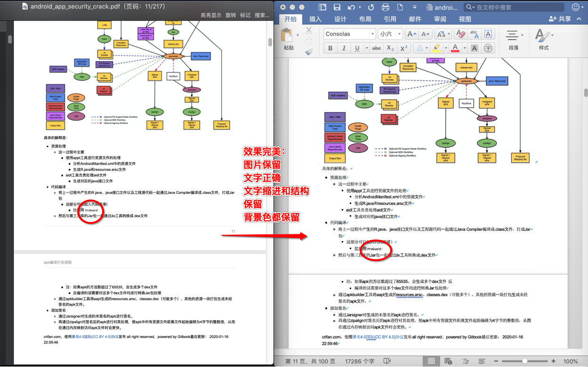Viewport: 588px width, 367px height.
Task: Open the 样式 styles gallery
Action: tap(543, 40)
